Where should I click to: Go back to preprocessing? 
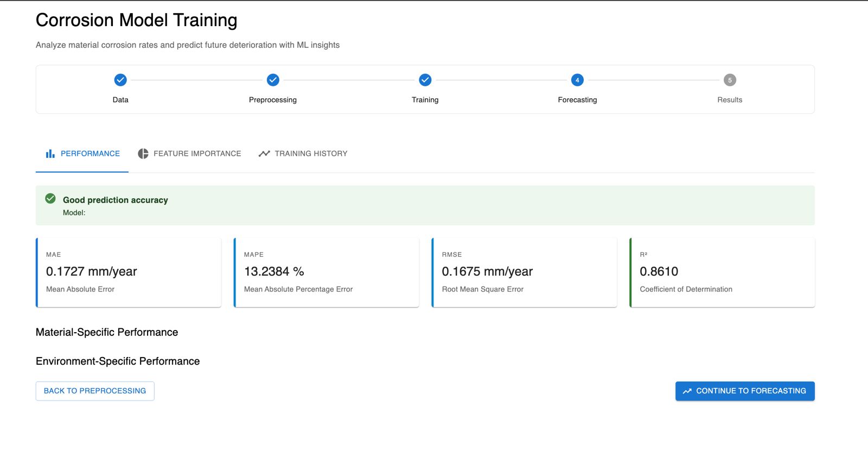(95, 391)
